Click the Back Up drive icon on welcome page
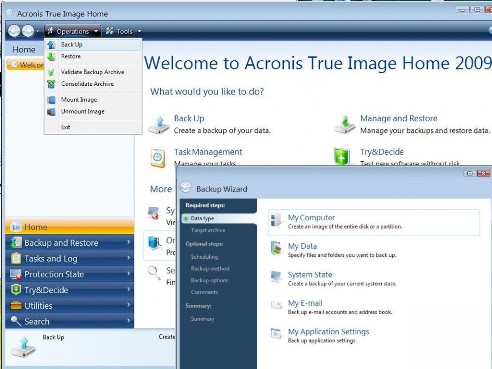Screen dimensions: 492x369 pos(159,125)
